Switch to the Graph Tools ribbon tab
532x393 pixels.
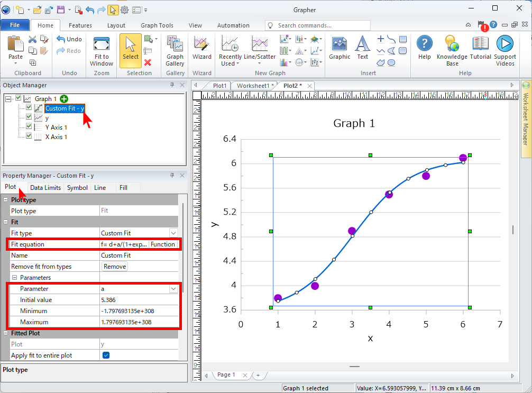click(x=157, y=25)
